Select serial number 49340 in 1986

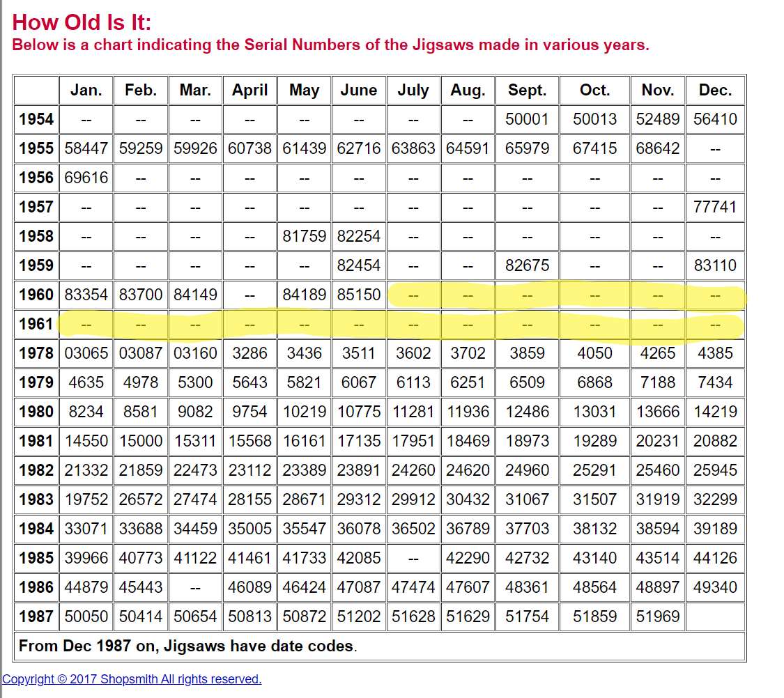tap(715, 587)
